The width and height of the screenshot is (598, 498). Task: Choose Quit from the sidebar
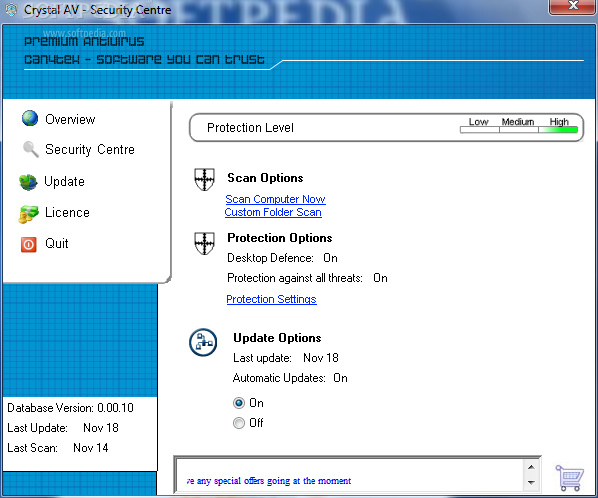(x=56, y=243)
